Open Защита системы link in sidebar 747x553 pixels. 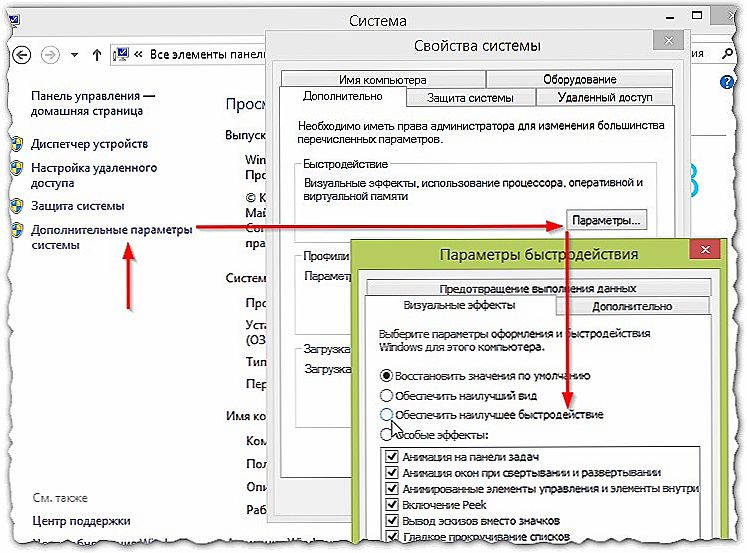pos(78,206)
